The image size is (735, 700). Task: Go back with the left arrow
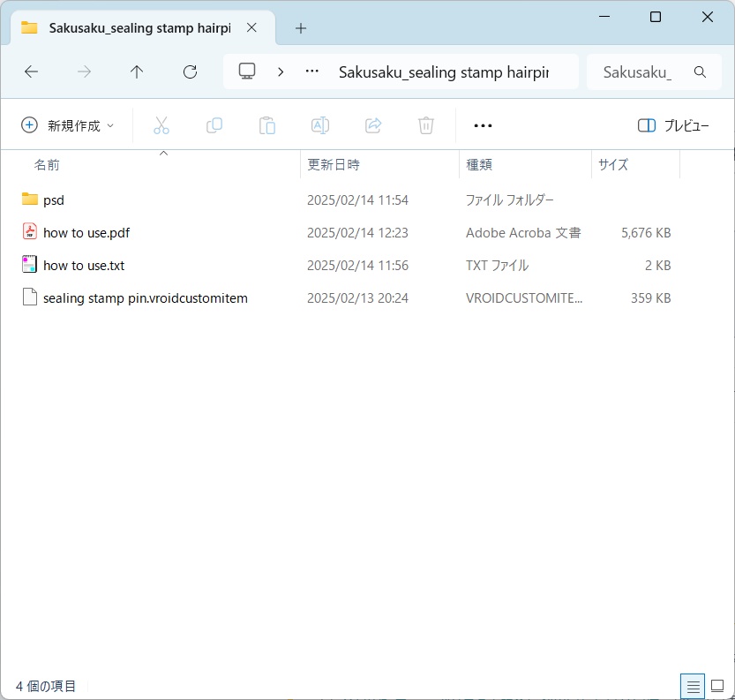[32, 72]
